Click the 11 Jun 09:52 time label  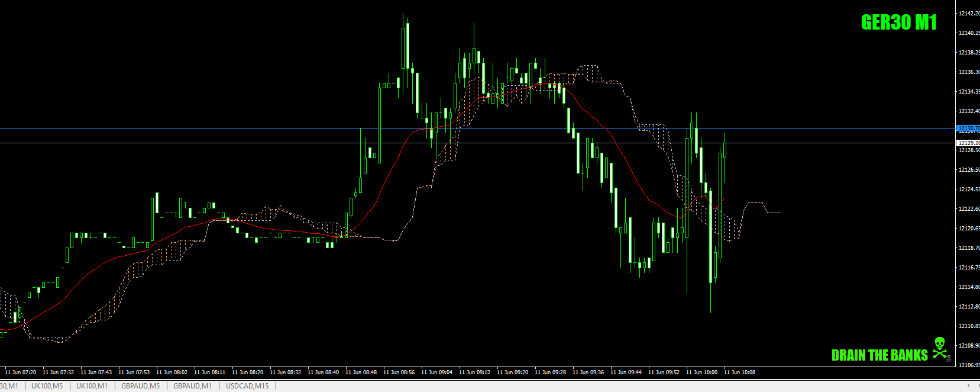coord(664,372)
